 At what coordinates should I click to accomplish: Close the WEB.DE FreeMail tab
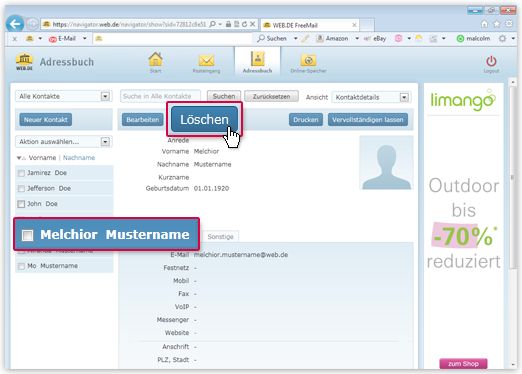[x=354, y=25]
